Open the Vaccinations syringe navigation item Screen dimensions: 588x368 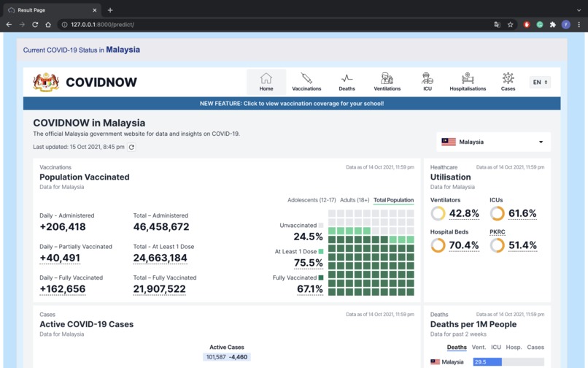click(x=306, y=82)
